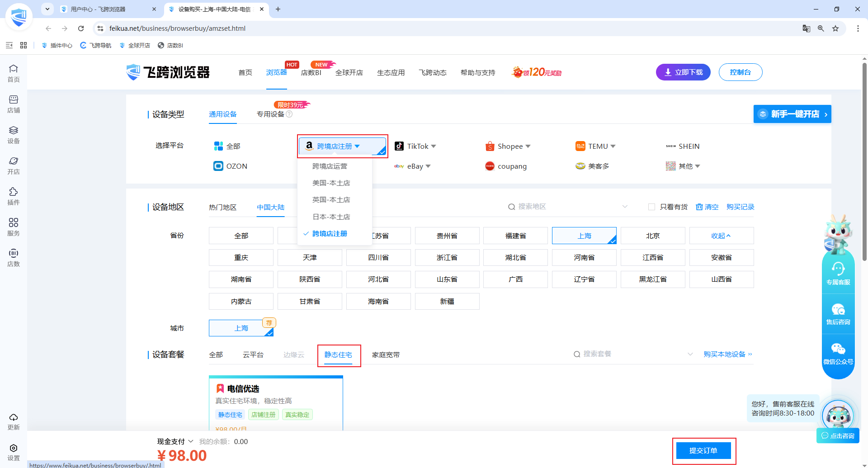868x468 pixels.
Task: Open the 售后咨询 floating icon
Action: coord(838,314)
